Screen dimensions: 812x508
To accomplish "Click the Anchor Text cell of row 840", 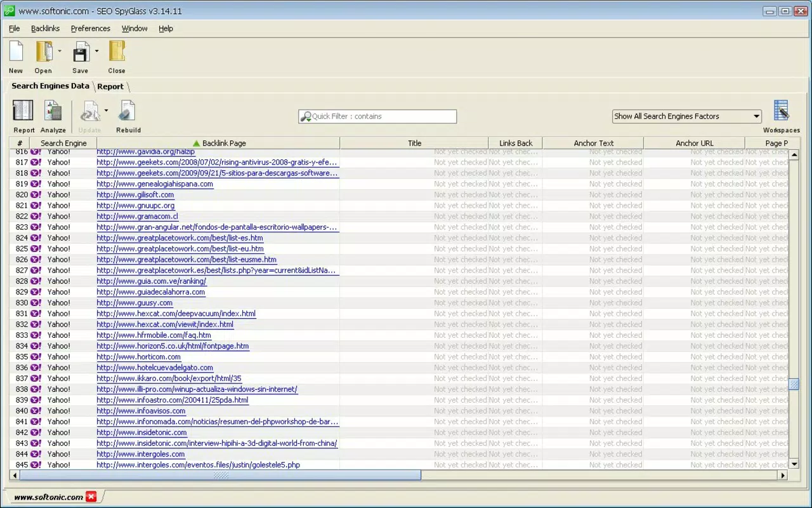I will coord(593,410).
